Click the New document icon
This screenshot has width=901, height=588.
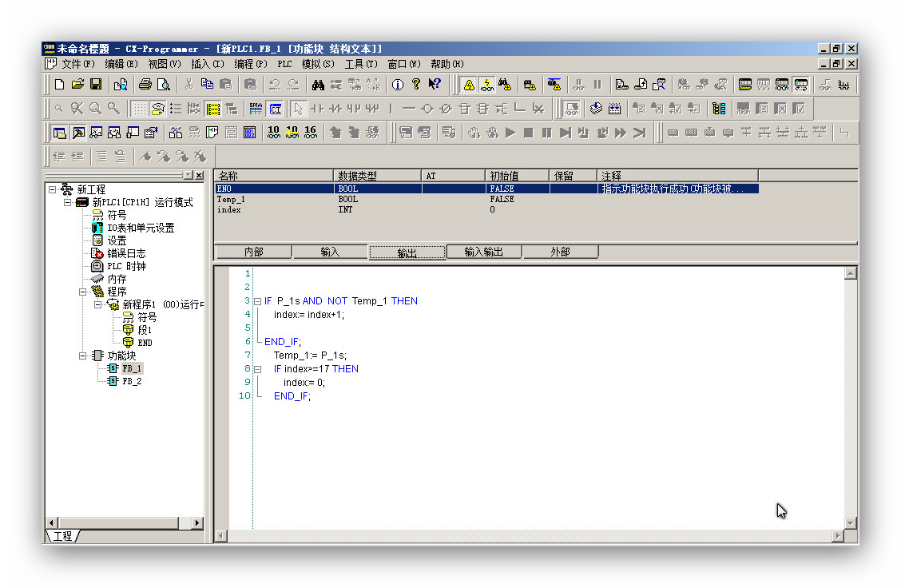59,84
